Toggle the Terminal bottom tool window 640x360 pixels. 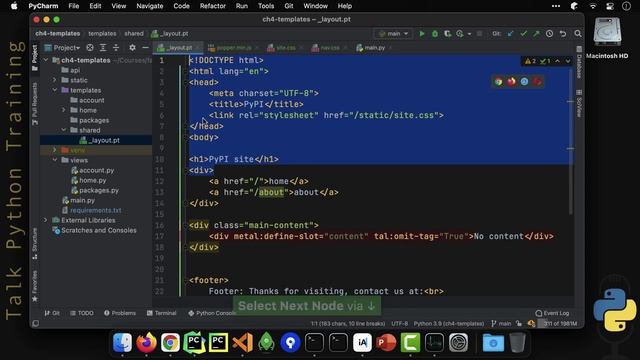[161, 313]
